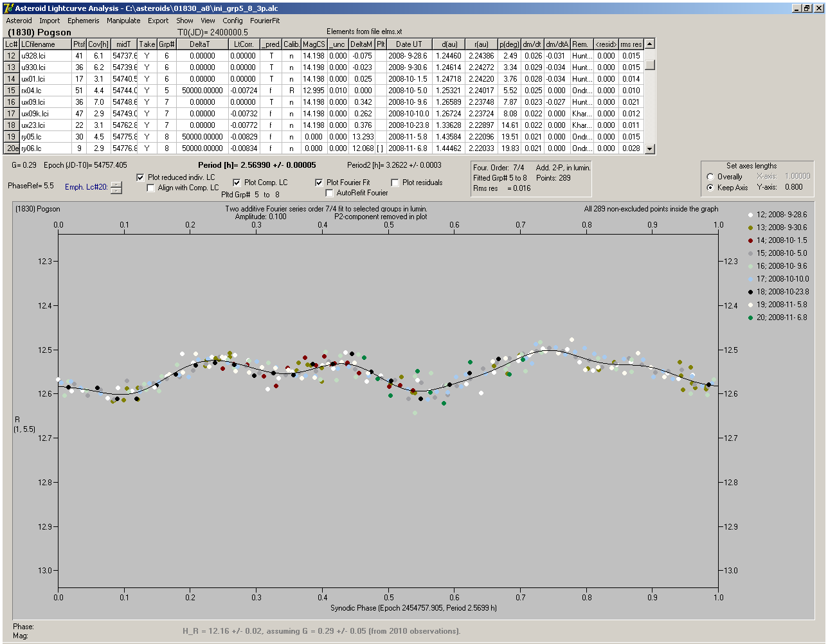This screenshot has width=828, height=644.
Task: Click the Period [h] value text
Action: [257, 165]
